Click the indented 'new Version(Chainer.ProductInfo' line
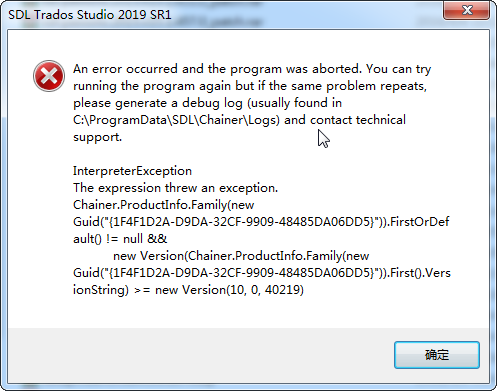The height and width of the screenshot is (391, 497). coord(241,256)
